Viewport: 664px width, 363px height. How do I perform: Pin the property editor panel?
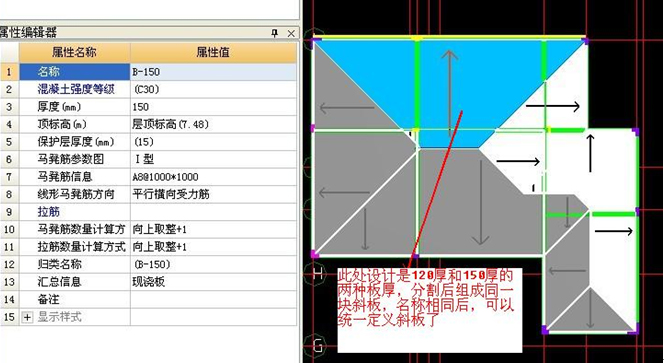click(274, 33)
